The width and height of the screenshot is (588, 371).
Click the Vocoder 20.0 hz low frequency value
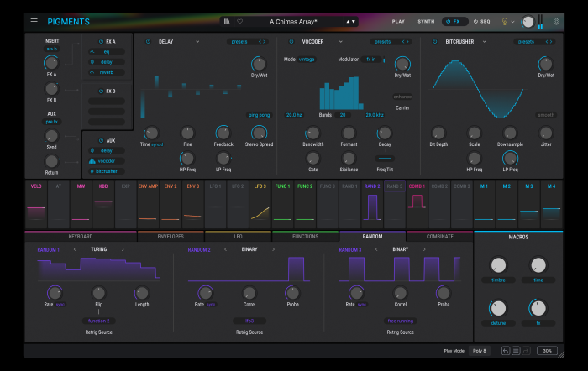pos(294,115)
